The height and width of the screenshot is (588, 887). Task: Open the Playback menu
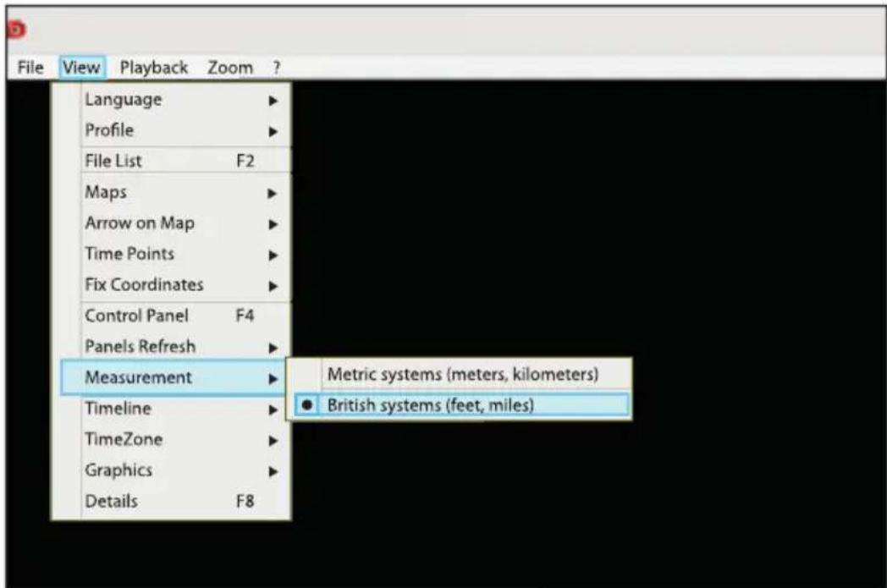(154, 68)
